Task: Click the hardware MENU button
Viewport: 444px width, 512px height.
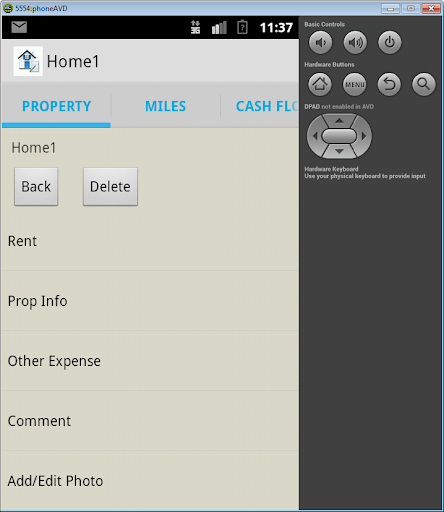Action: pos(354,84)
